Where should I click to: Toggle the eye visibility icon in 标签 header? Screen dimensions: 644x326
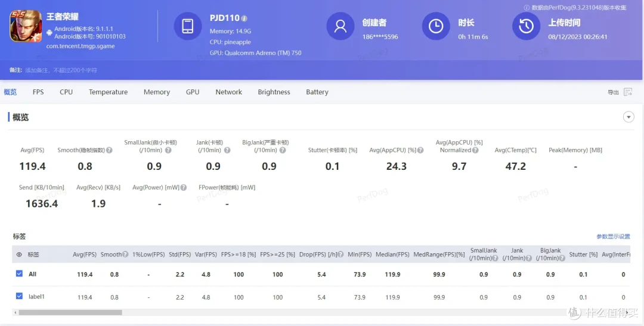(19, 254)
